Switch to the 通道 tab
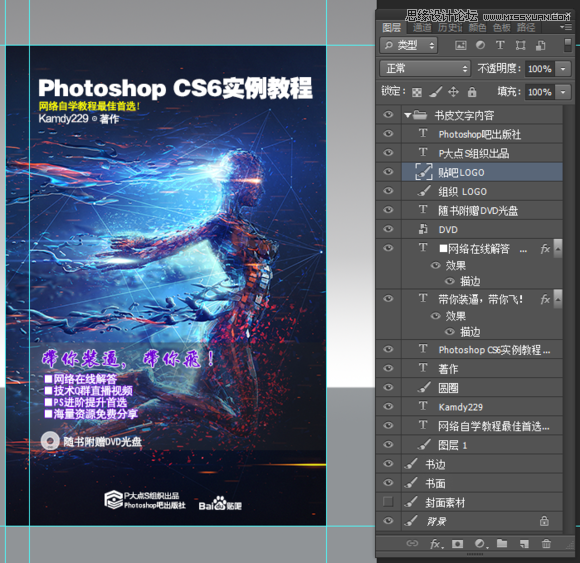This screenshot has width=580, height=563. coord(422,28)
